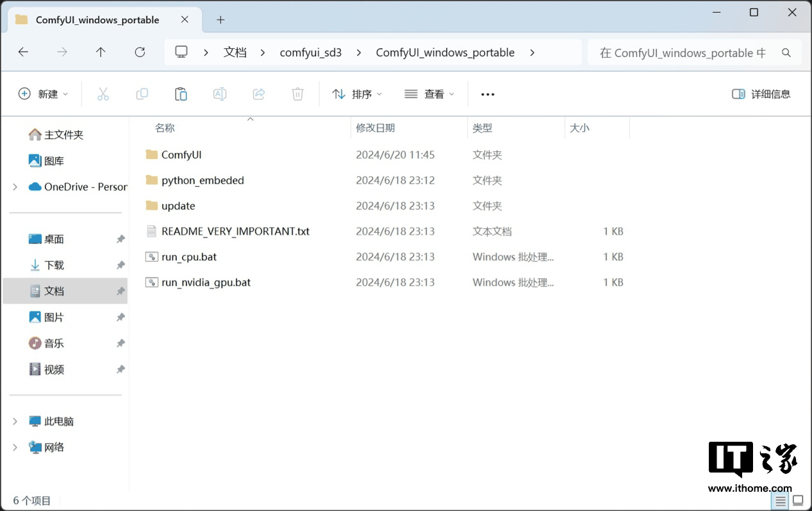The image size is (812, 511).
Task: Refresh the current folder view
Action: coord(140,52)
